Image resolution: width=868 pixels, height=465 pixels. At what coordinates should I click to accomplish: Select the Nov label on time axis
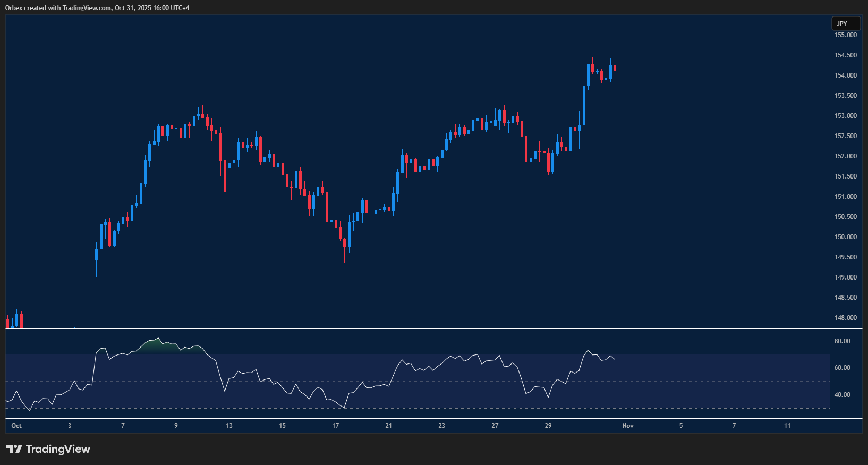628,426
